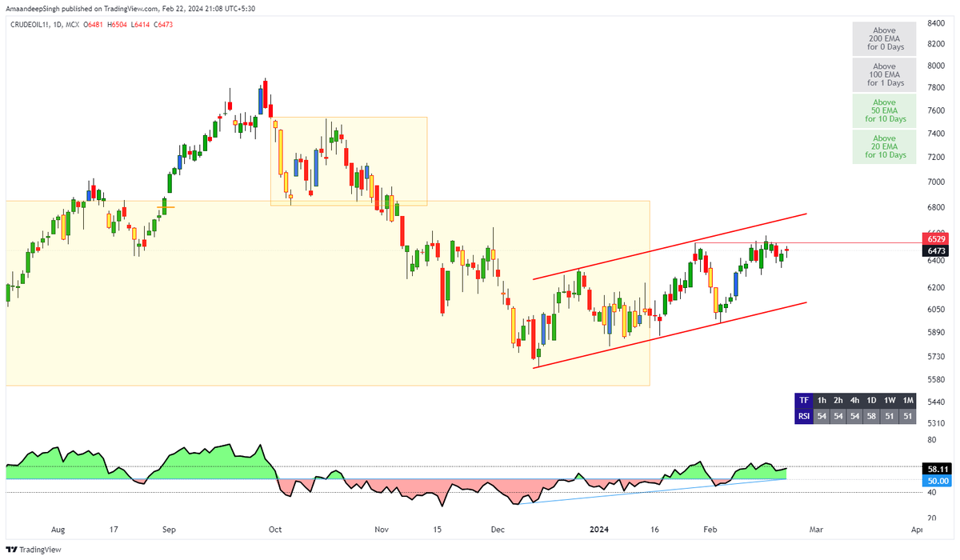Click the 7200 price axis label

point(937,158)
